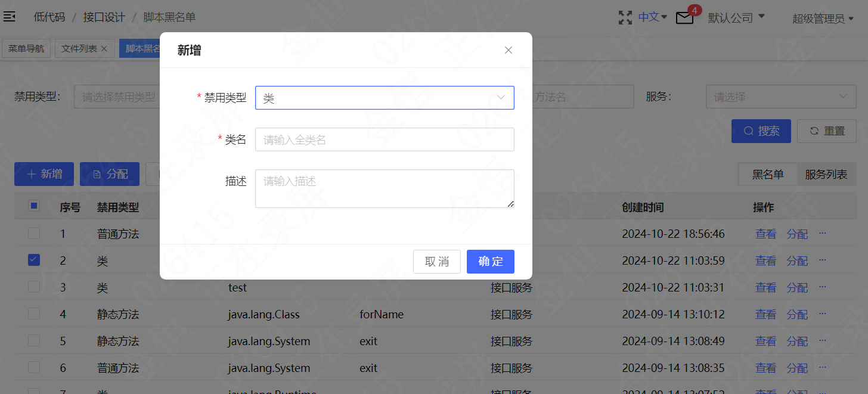The height and width of the screenshot is (394, 868).
Task: Check the checkbox for row 5
Action: (34, 340)
